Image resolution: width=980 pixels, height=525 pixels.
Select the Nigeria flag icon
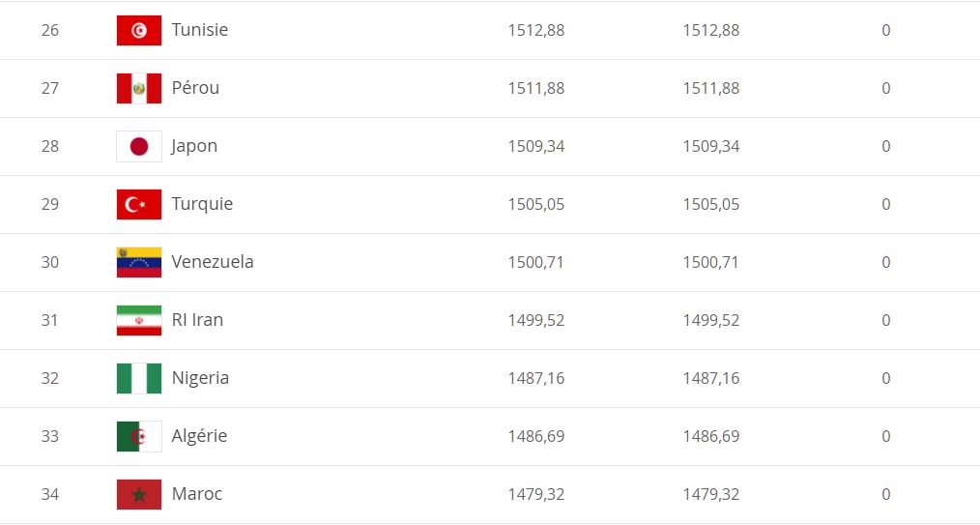click(x=139, y=378)
